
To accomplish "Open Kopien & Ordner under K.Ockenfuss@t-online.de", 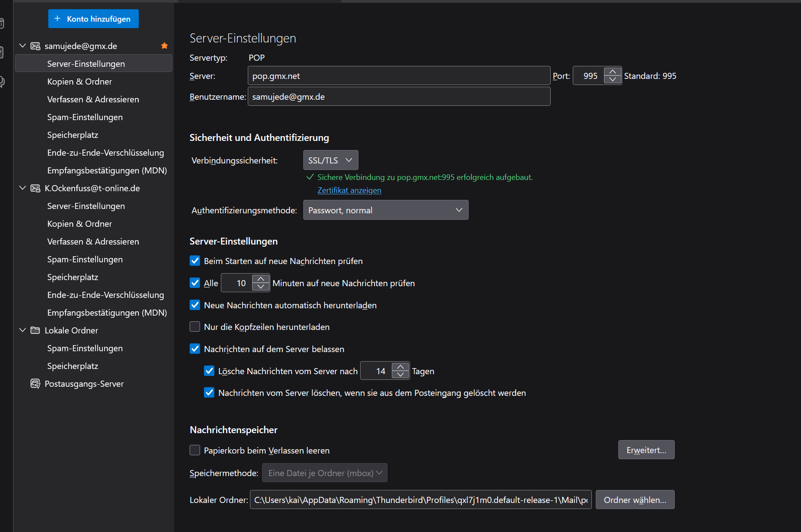I will tap(93, 223).
